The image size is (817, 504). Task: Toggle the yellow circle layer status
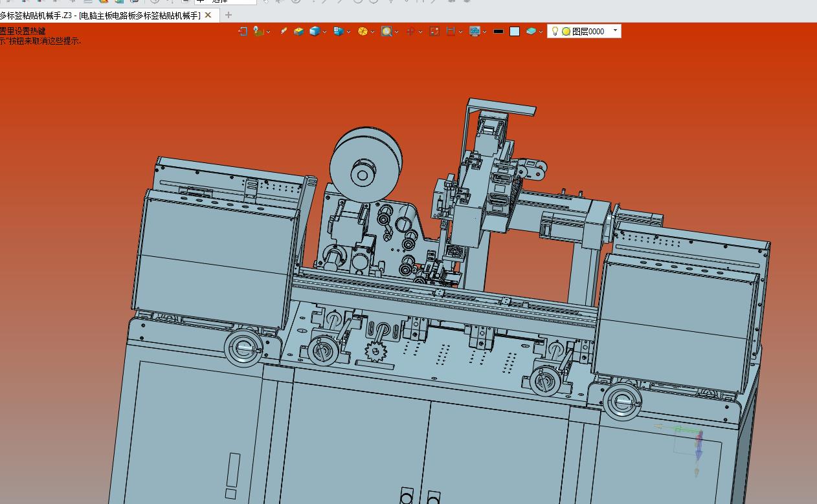566,31
